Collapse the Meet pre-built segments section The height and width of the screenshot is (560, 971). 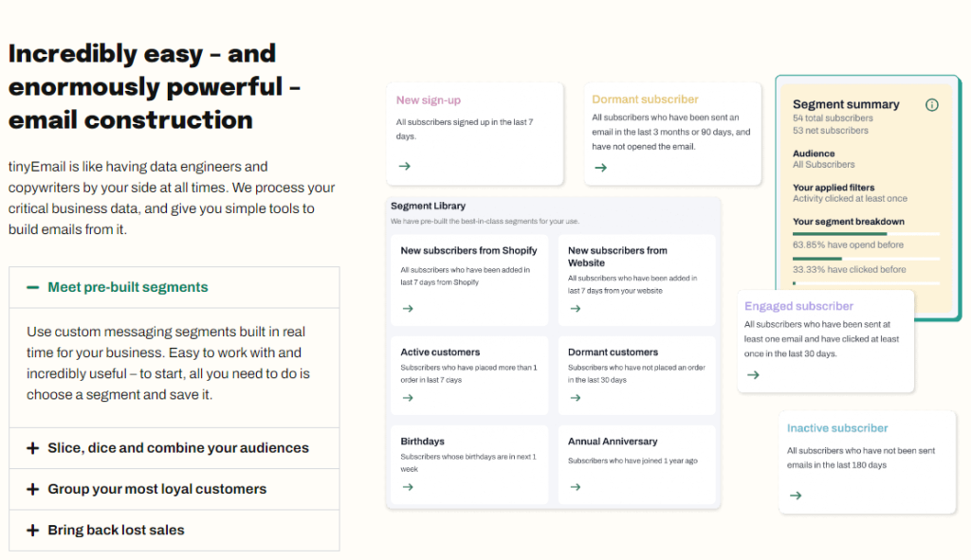point(174,287)
